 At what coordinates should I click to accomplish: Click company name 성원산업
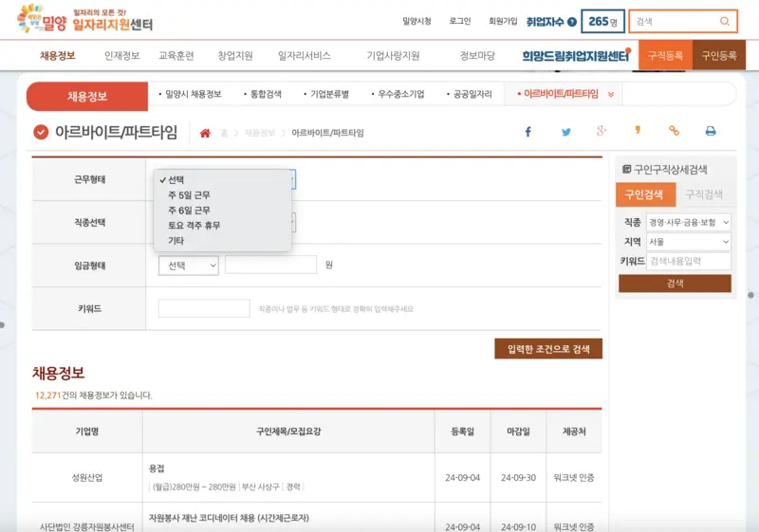[x=87, y=477]
